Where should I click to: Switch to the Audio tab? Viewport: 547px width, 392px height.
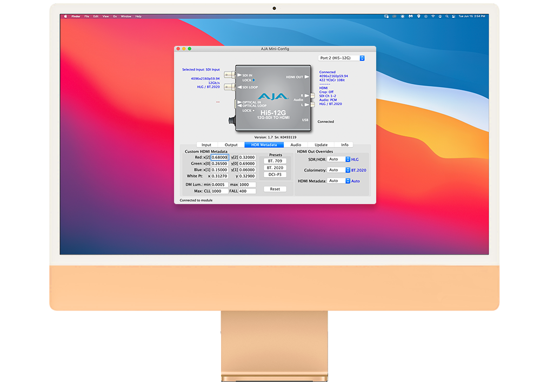[x=296, y=145]
